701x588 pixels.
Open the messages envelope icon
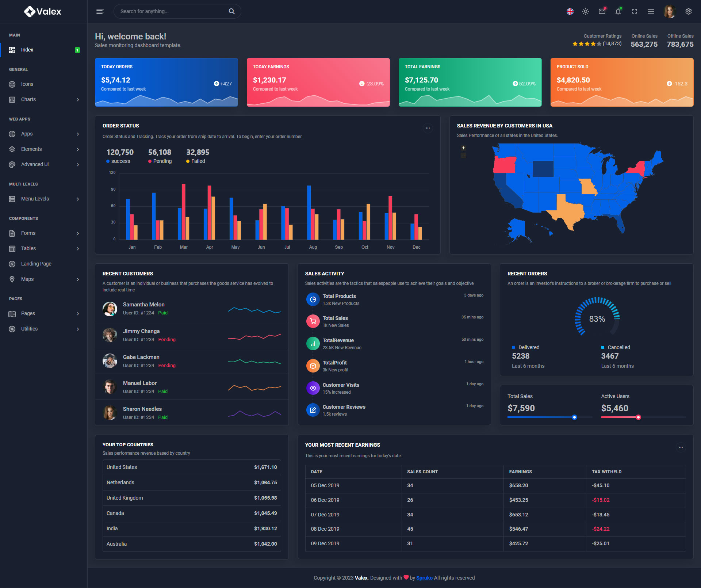click(602, 12)
